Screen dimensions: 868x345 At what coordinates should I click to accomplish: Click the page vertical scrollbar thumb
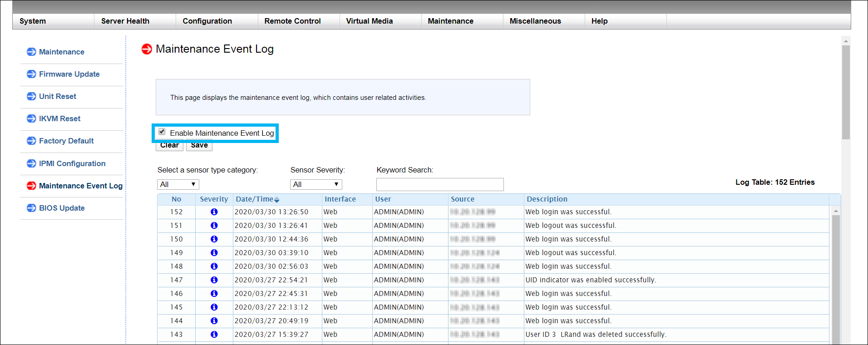tap(845, 91)
